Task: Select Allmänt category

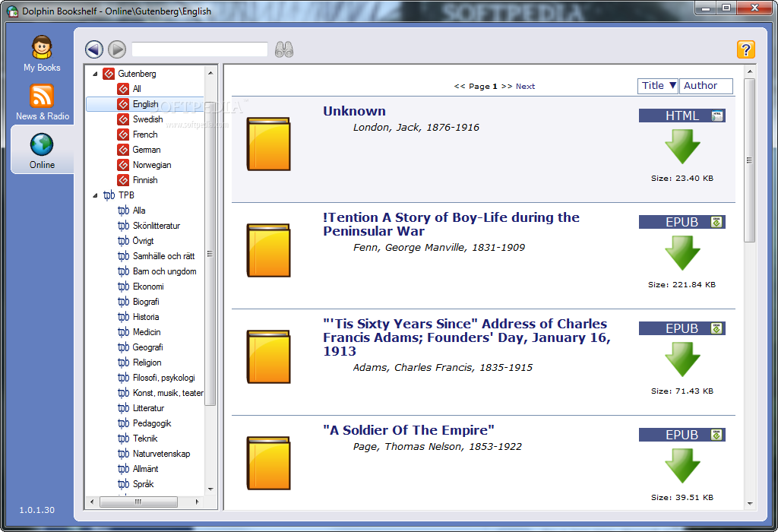Action: (145, 469)
